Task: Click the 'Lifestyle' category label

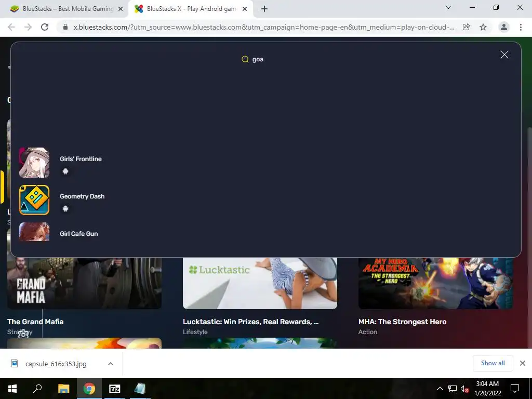Action: [195, 332]
